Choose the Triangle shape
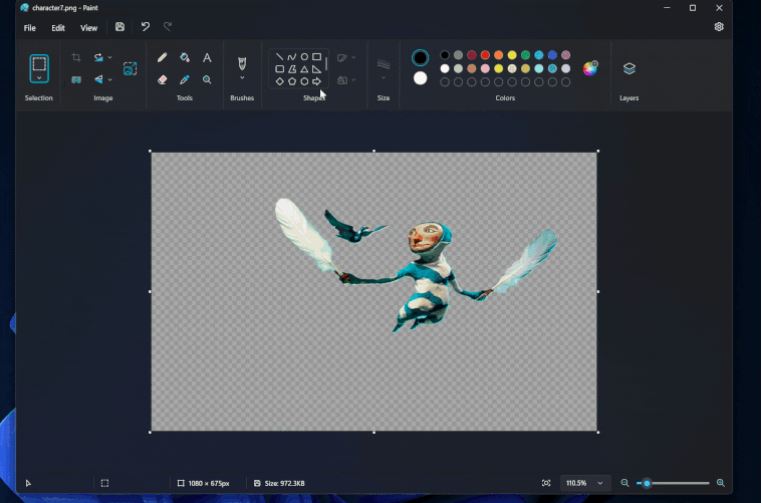This screenshot has height=503, width=762. pyautogui.click(x=304, y=69)
